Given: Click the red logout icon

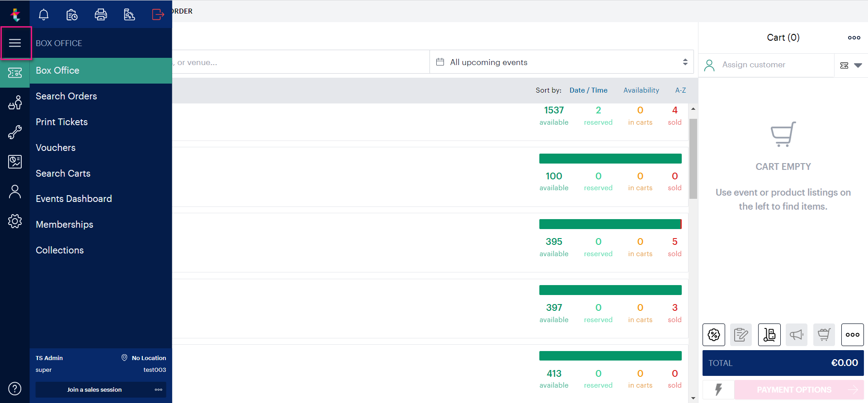Looking at the screenshot, I should (x=158, y=14).
